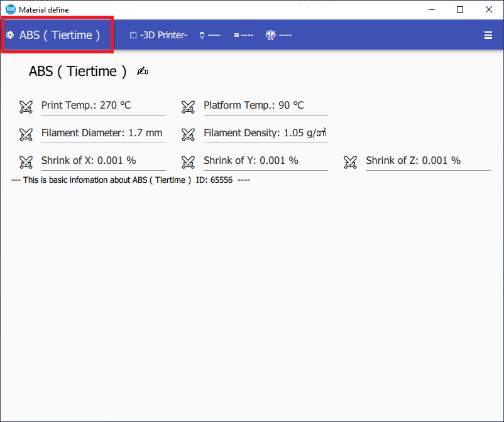Edit the Shrink of Y: 0.001 % field
The width and height of the screenshot is (504, 422).
(x=266, y=161)
